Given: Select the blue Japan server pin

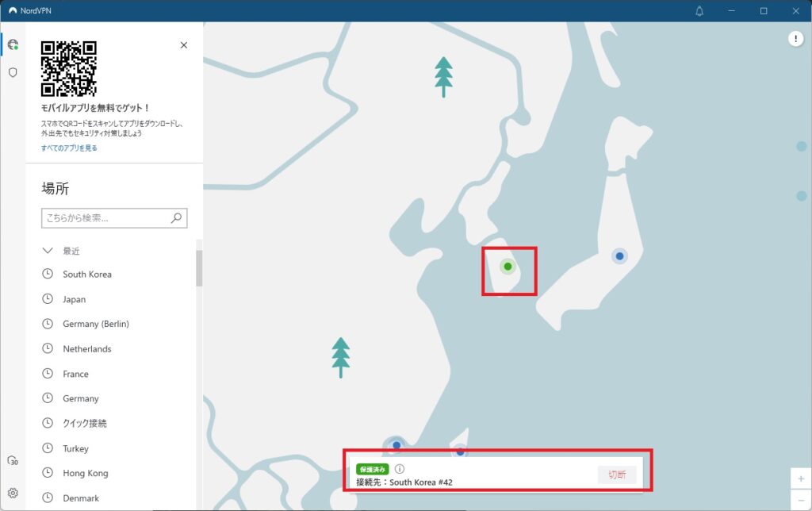Looking at the screenshot, I should (619, 256).
